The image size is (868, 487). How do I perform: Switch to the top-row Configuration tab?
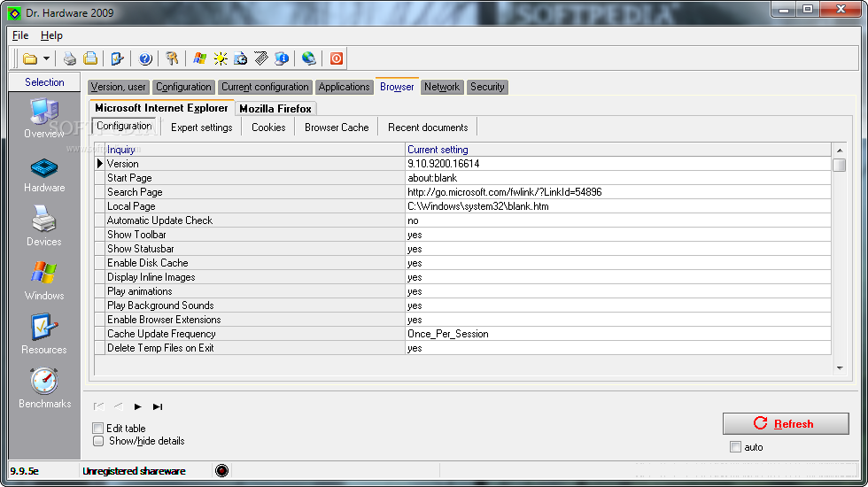tap(183, 87)
